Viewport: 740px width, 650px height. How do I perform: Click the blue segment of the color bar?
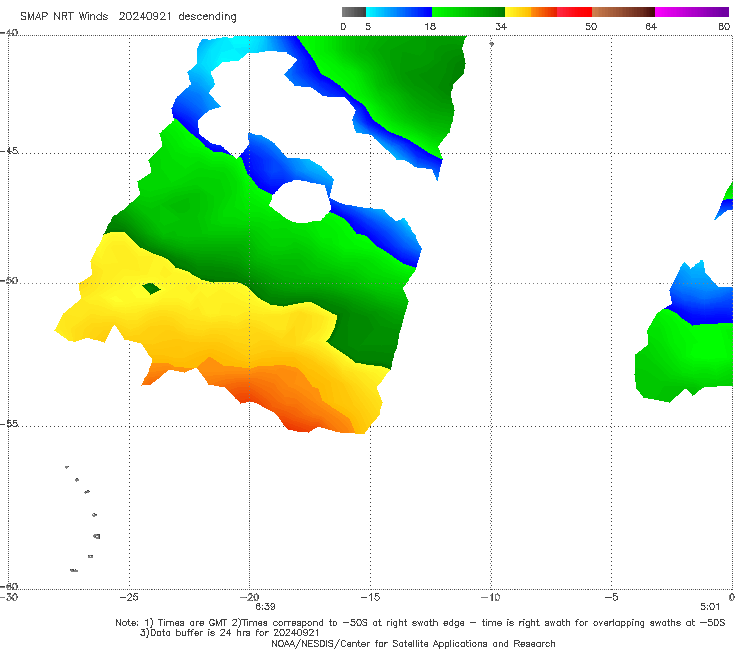399,12
